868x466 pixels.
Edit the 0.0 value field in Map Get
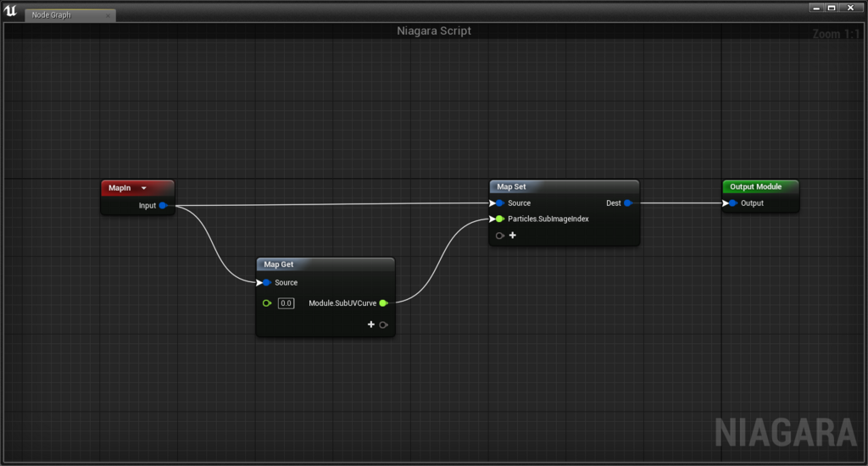coord(287,303)
